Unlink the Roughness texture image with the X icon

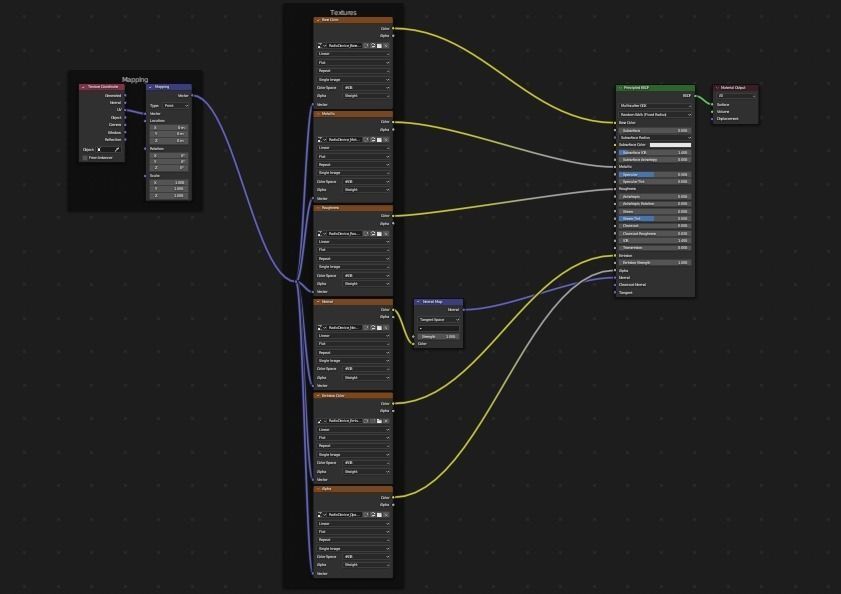point(386,234)
